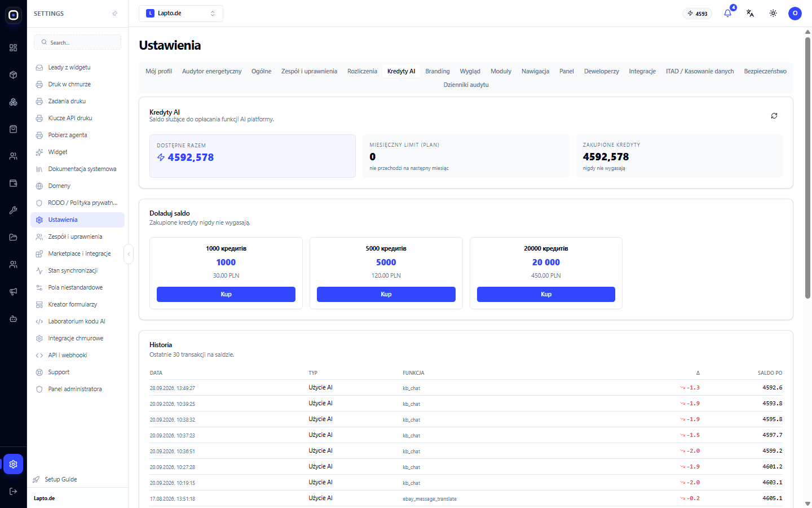
Task: Open Stan synchronizacji in sidebar
Action: point(77,270)
